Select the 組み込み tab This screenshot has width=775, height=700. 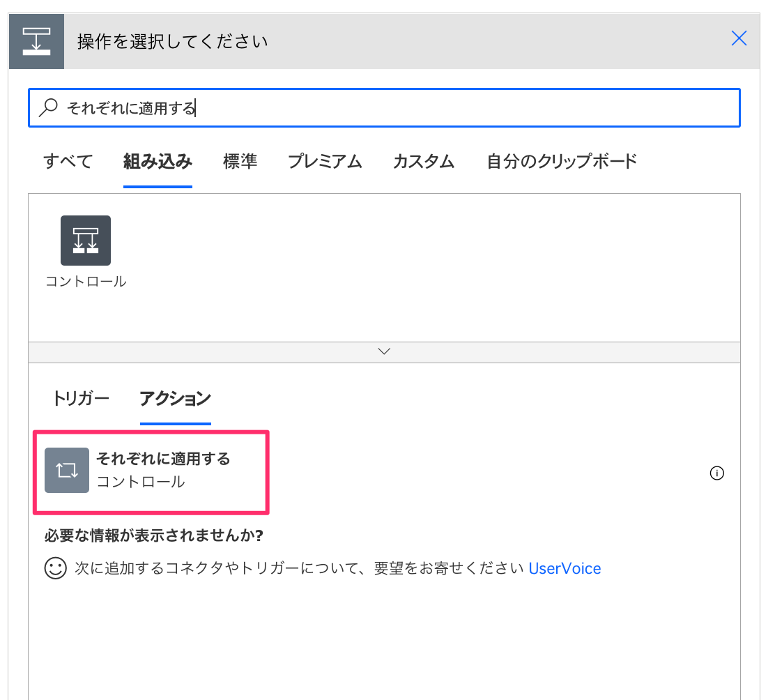coord(158,161)
